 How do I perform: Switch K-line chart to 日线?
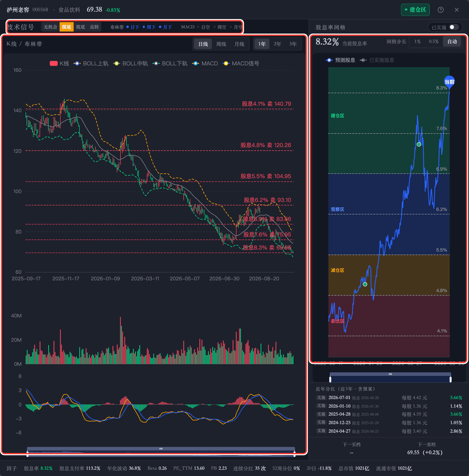tap(203, 44)
